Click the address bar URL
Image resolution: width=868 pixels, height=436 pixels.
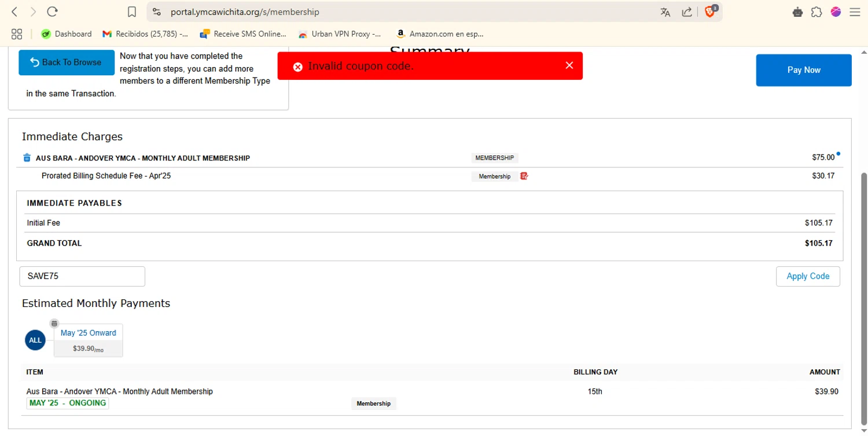point(245,12)
